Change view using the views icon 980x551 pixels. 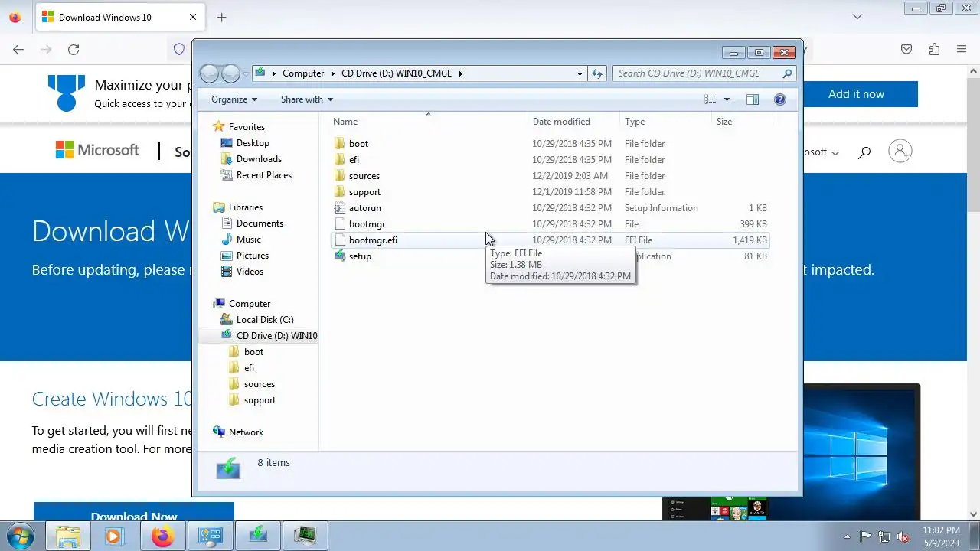(710, 99)
